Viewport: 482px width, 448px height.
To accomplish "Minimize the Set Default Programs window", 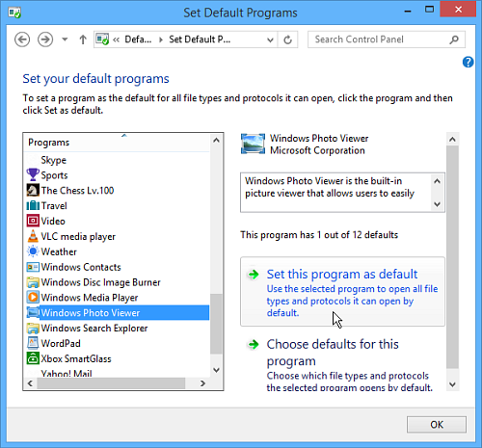I will click(408, 11).
